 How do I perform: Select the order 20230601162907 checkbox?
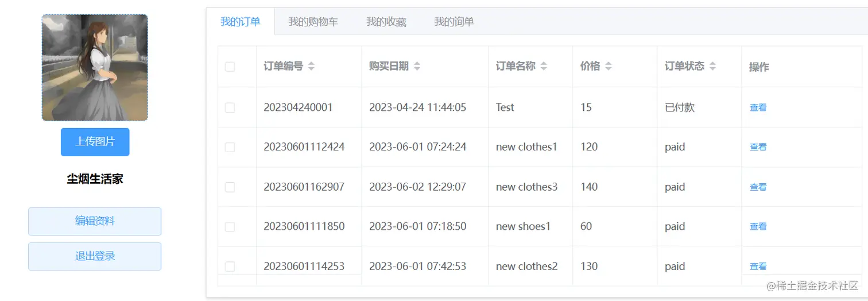click(x=230, y=187)
